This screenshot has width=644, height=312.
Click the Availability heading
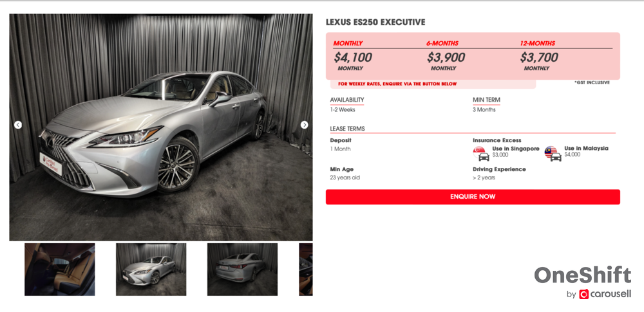(x=347, y=100)
